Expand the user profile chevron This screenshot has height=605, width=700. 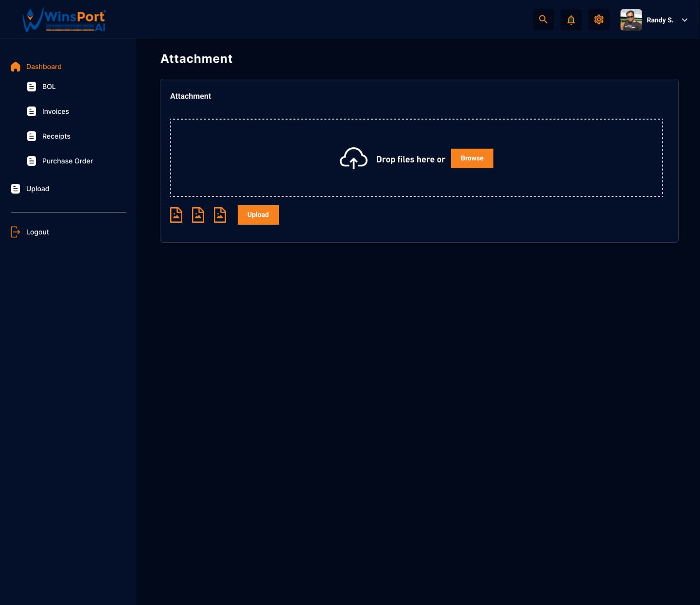point(684,20)
